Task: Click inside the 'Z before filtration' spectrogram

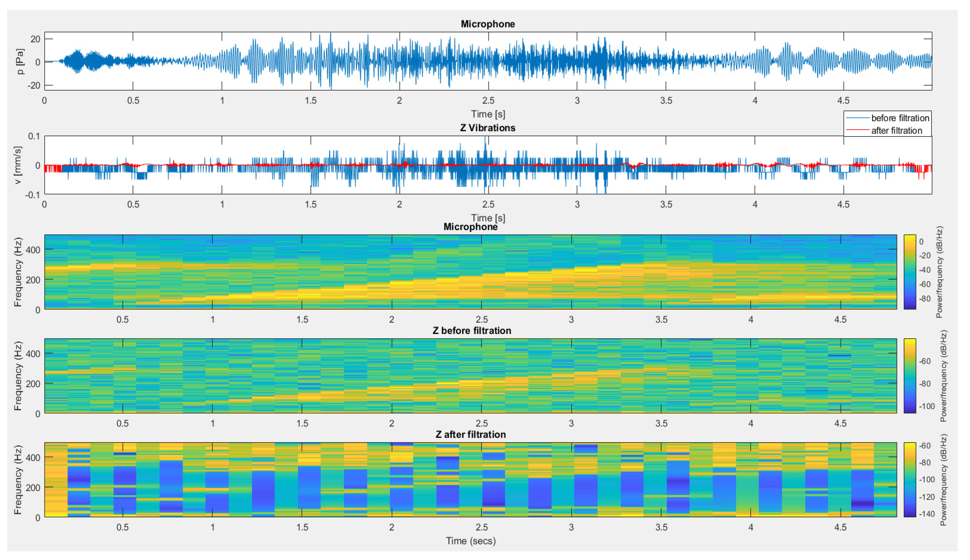Action: point(470,376)
